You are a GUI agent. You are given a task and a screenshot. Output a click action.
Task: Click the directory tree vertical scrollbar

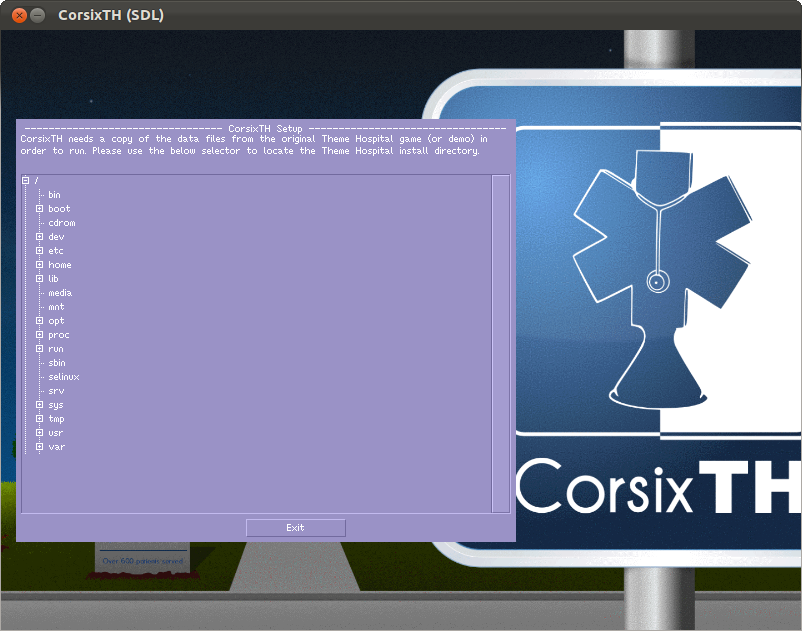[x=501, y=344]
